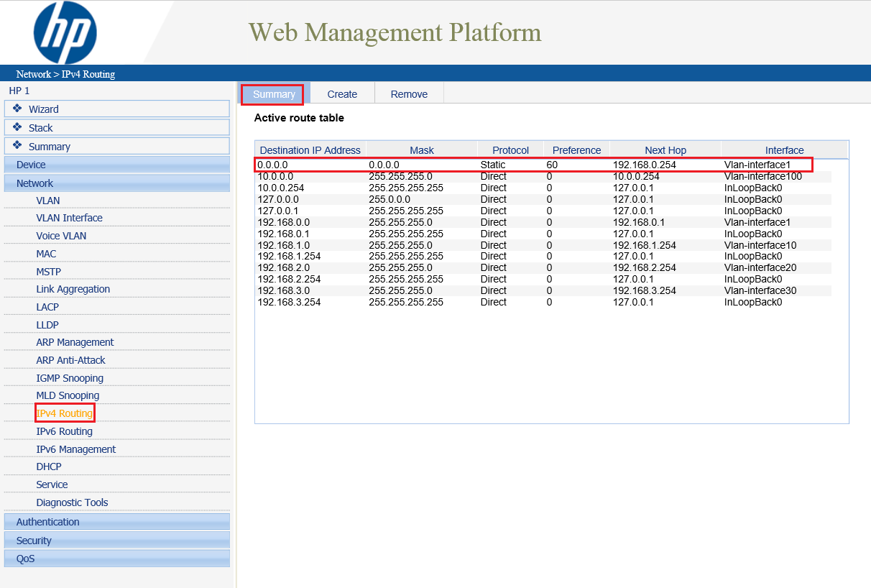Image resolution: width=871 pixels, height=588 pixels.
Task: Open the VLAN page
Action: click(48, 201)
